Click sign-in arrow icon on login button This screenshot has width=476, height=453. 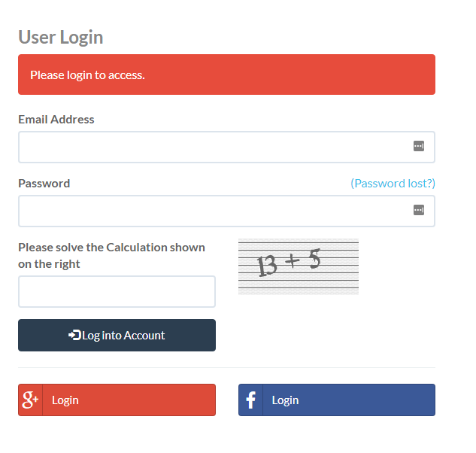click(74, 335)
